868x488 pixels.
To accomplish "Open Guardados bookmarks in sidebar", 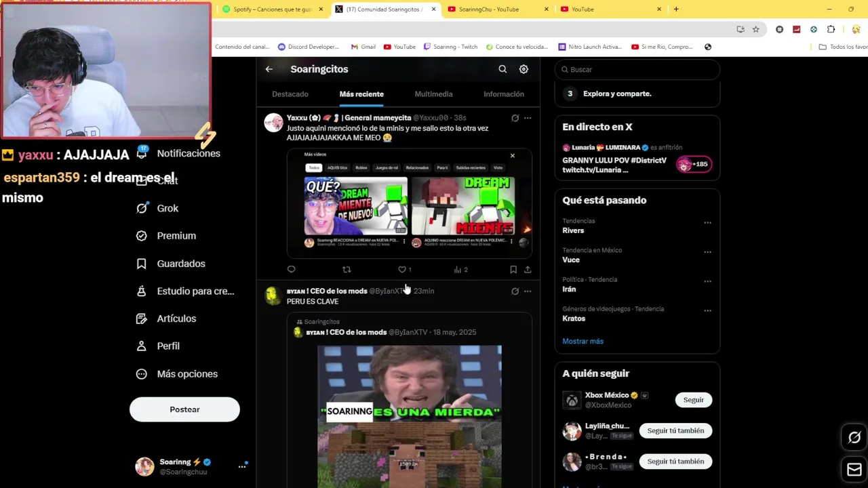I will [171, 264].
